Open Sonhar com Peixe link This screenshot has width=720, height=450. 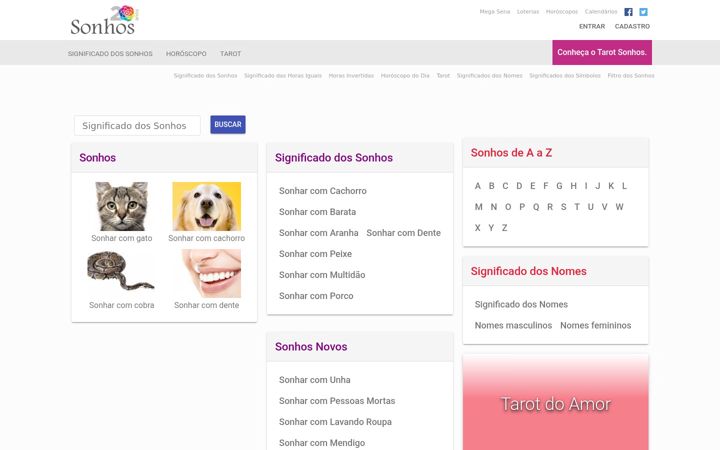coord(315,254)
